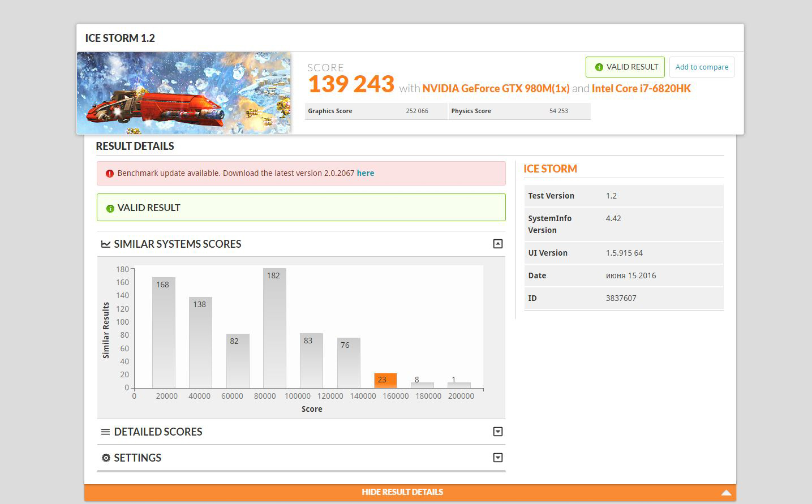This screenshot has width=812, height=504.
Task: Select the orange highlighted bar labeled 23
Action: coord(385,380)
